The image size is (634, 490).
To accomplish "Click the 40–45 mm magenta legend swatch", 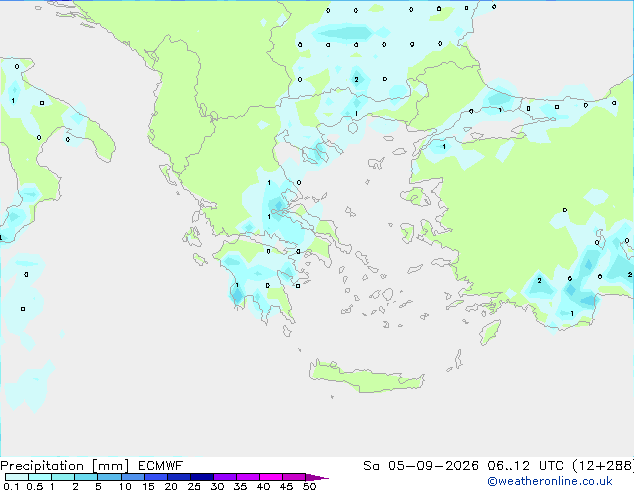I will coord(271,477).
